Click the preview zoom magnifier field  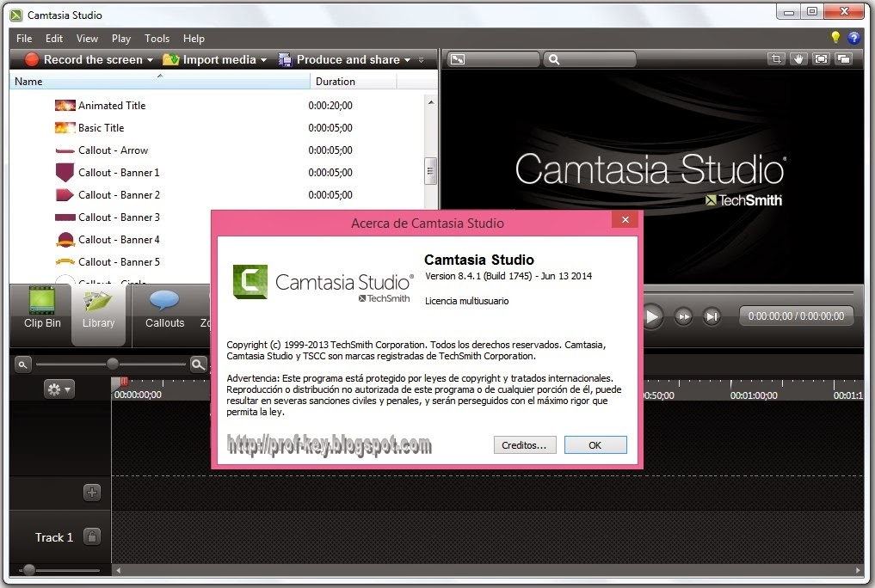pyautogui.click(x=590, y=59)
